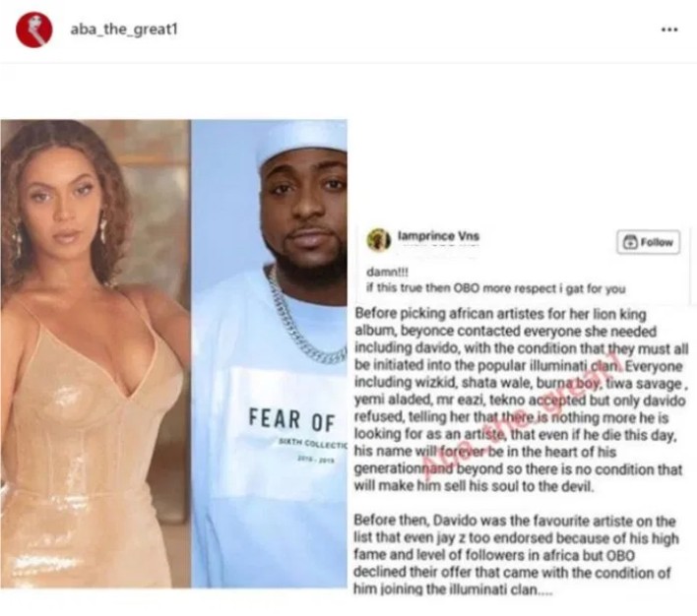
Task: Select the photo of the woman in sequin dress
Action: (95, 354)
